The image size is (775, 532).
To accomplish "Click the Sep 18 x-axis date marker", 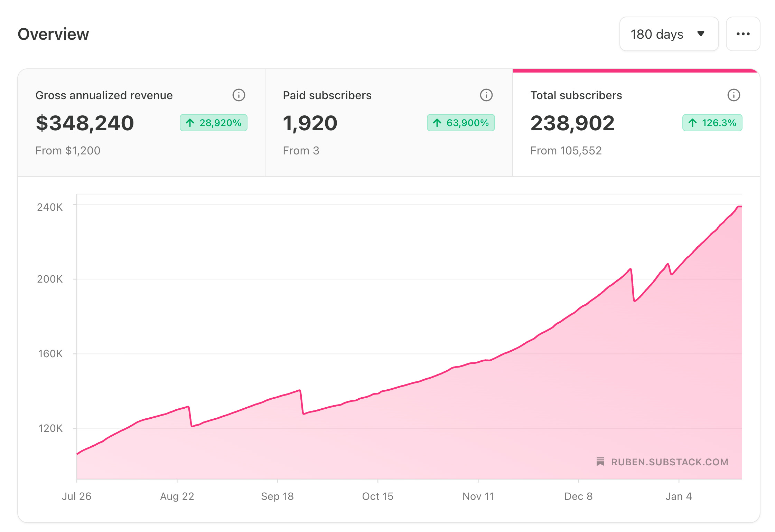I will 277,496.
